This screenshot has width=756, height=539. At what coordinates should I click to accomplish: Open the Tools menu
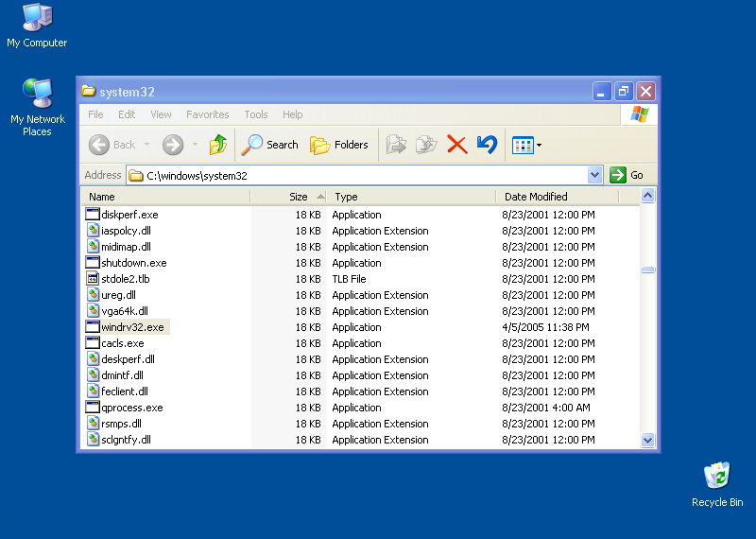pyautogui.click(x=255, y=114)
